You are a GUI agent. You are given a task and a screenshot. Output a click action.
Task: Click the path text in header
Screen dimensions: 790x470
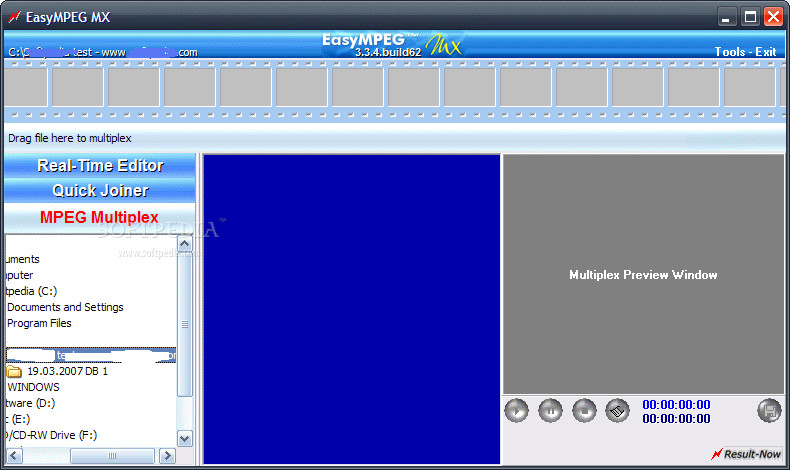[x=103, y=52]
